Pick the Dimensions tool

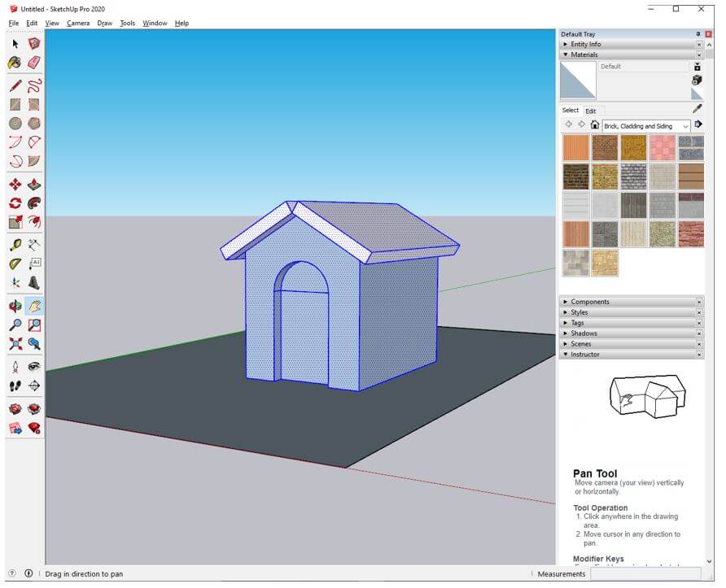coord(34,245)
